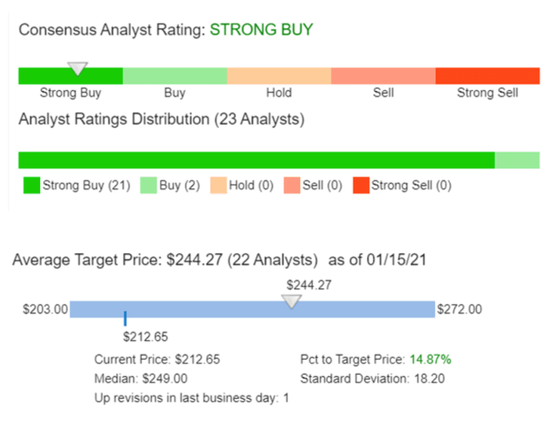Viewport: 550px width, 421px height.
Task: Click the Sell (0) legend swatch
Action: [292, 185]
